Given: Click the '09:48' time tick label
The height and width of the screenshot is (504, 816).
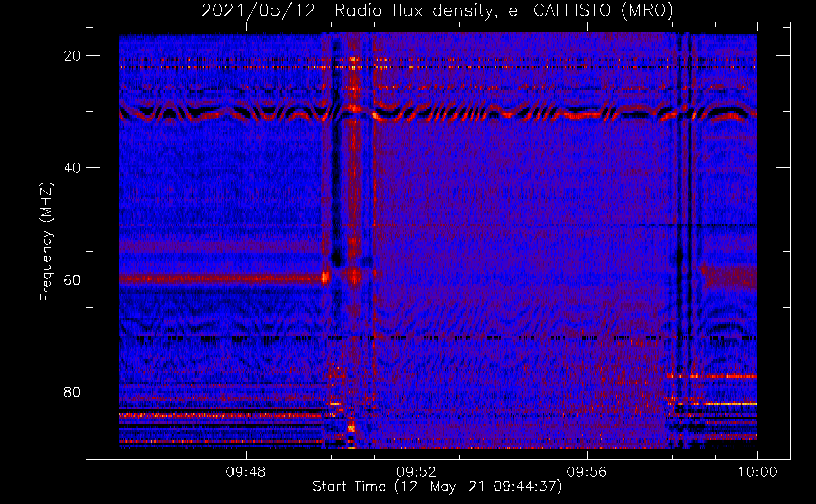Looking at the screenshot, I should tap(246, 472).
